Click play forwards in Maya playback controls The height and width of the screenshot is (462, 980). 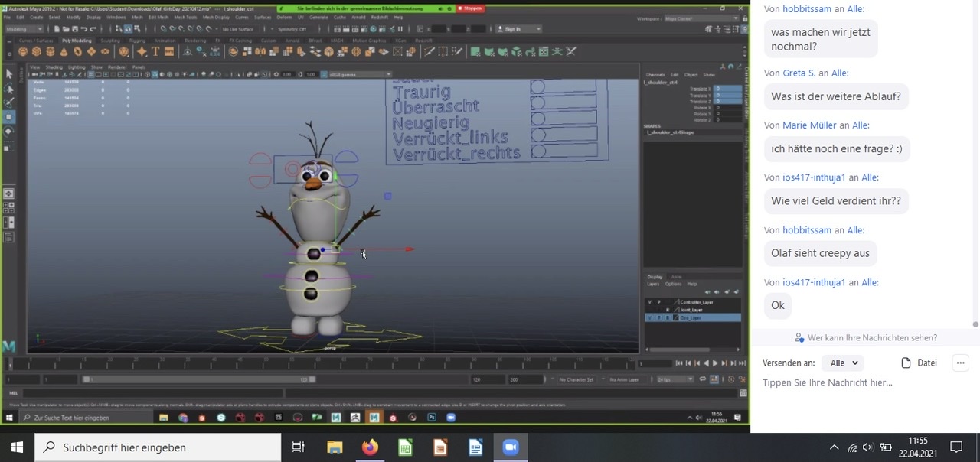point(715,363)
